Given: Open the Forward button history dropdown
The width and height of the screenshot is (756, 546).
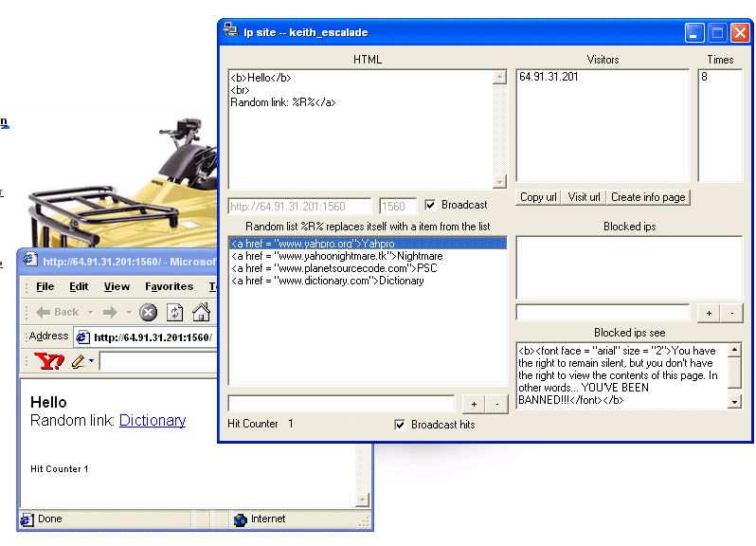Looking at the screenshot, I should [129, 313].
